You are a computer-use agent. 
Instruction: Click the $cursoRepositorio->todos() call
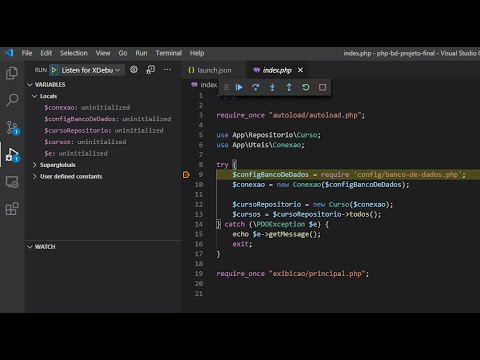(x=327, y=214)
